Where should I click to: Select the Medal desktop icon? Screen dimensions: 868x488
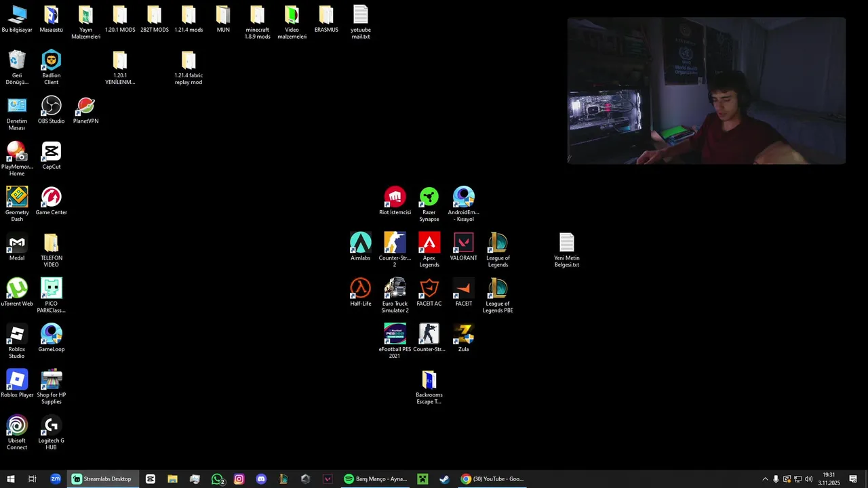point(17,247)
